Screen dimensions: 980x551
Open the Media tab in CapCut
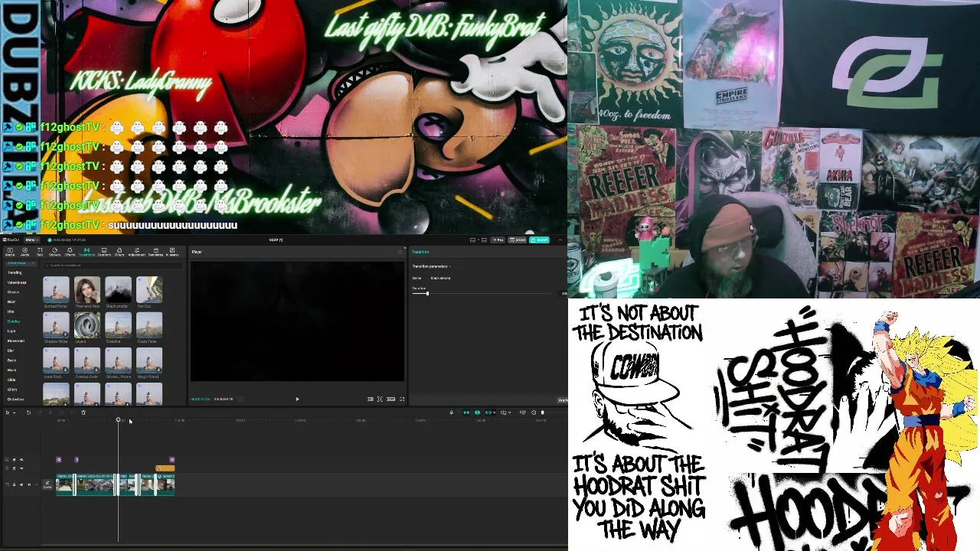coord(10,252)
